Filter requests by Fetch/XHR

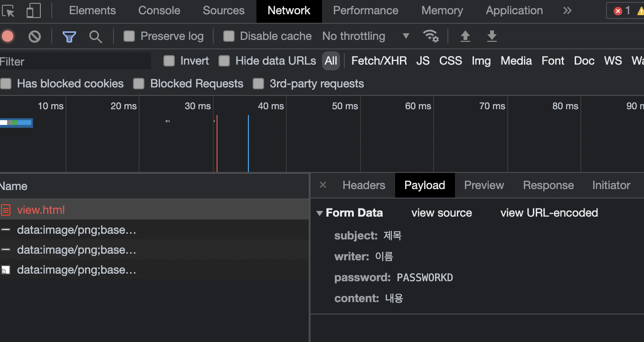point(379,61)
